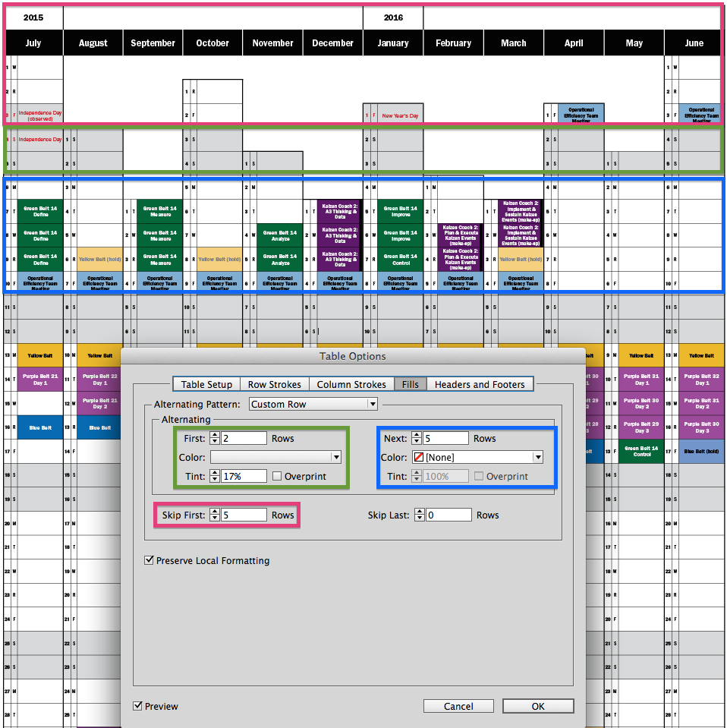Click the Skip Last stepper arrows

[419, 515]
